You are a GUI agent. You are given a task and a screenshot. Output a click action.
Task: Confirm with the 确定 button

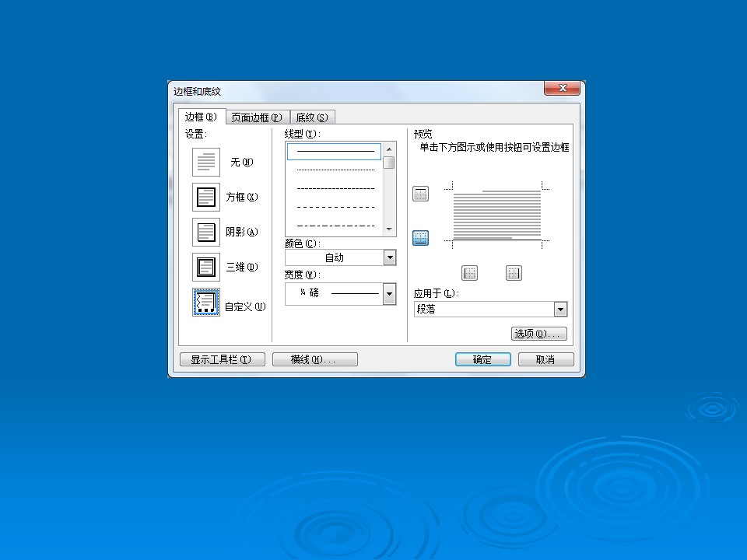[483, 359]
